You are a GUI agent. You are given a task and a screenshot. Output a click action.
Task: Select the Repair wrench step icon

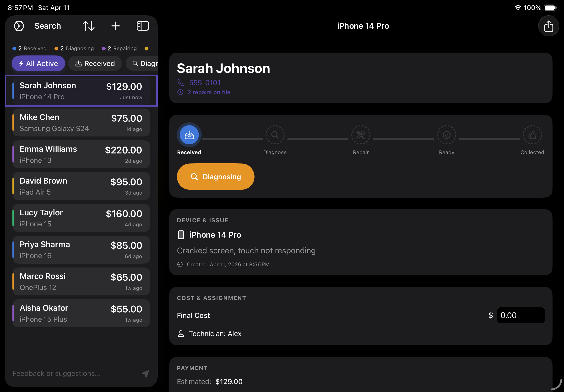pos(361,135)
